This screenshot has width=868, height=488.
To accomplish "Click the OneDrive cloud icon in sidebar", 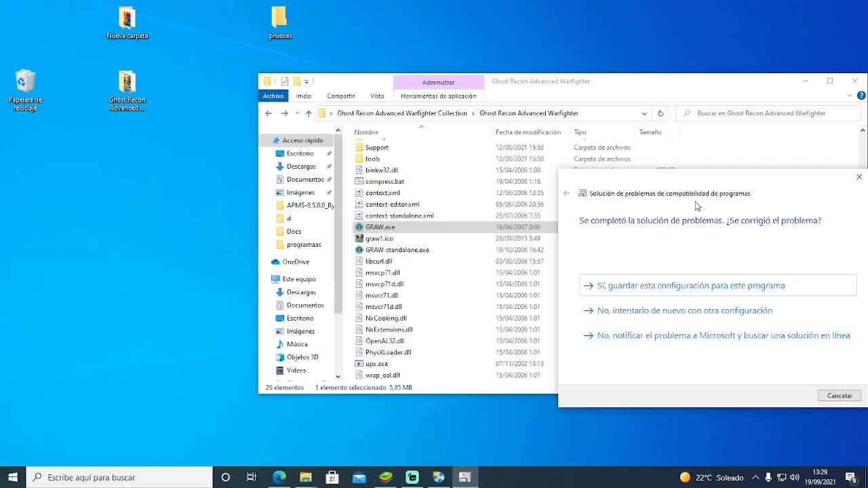I will tap(276, 262).
